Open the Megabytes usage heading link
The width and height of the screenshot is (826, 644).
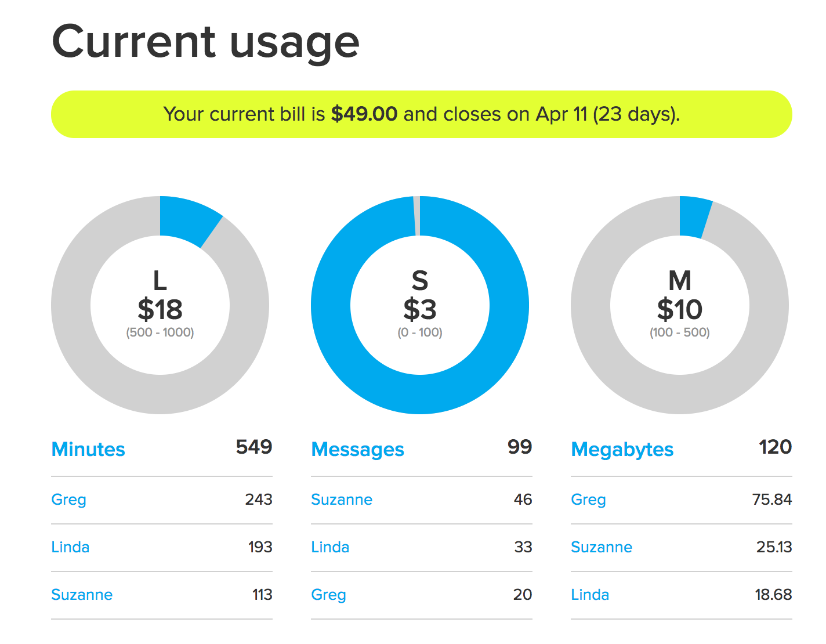(622, 450)
